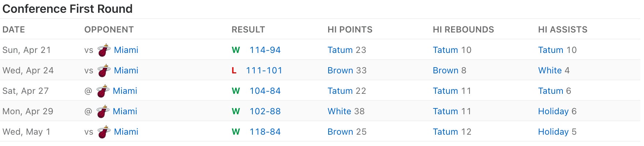Image resolution: width=644 pixels, height=146 pixels.
Task: Open Brown's profile from 33-point game
Action: (340, 70)
